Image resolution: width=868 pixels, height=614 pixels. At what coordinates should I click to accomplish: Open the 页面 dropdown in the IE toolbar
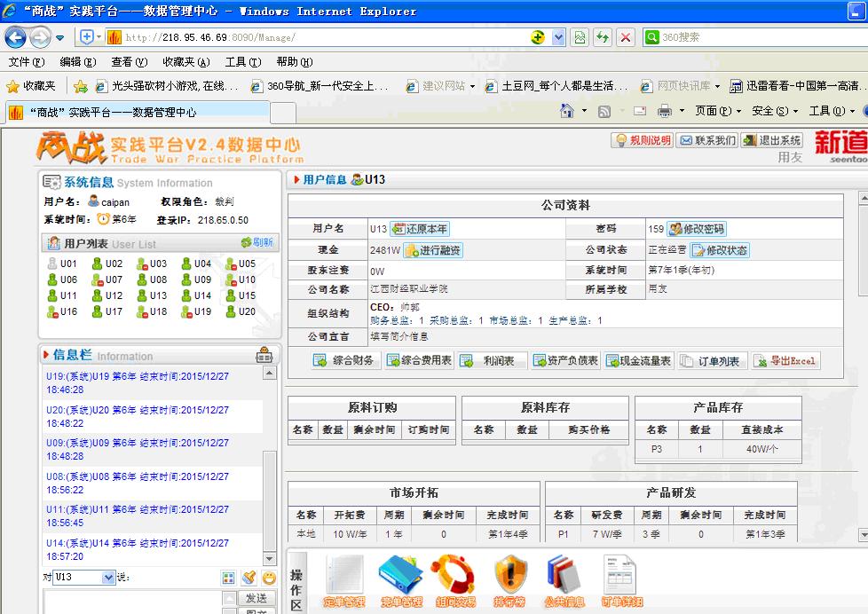[718, 111]
